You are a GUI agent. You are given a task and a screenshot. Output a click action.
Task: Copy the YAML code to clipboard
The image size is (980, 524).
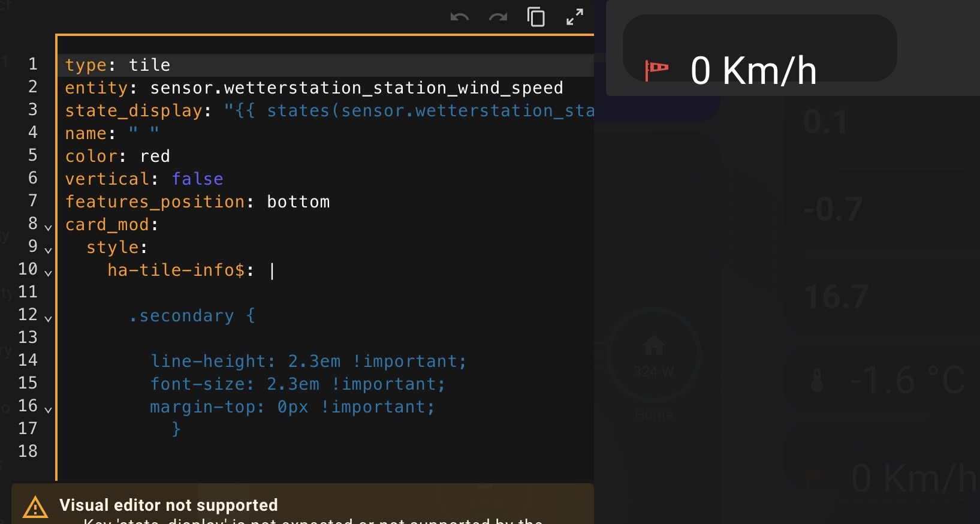536,17
